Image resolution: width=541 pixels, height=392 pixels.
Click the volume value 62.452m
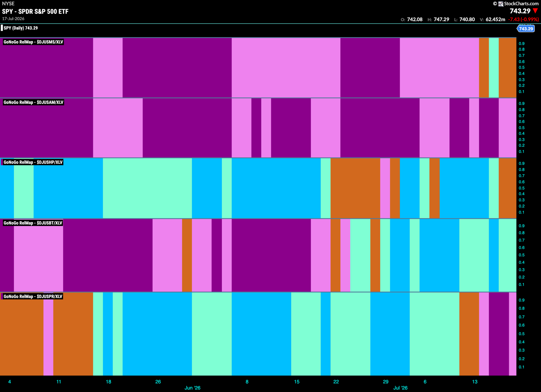[x=495, y=20]
